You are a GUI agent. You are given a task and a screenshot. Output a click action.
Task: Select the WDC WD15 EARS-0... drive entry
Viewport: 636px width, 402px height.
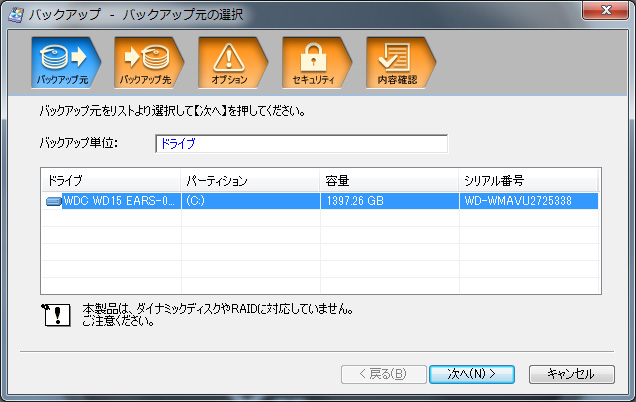pos(120,201)
